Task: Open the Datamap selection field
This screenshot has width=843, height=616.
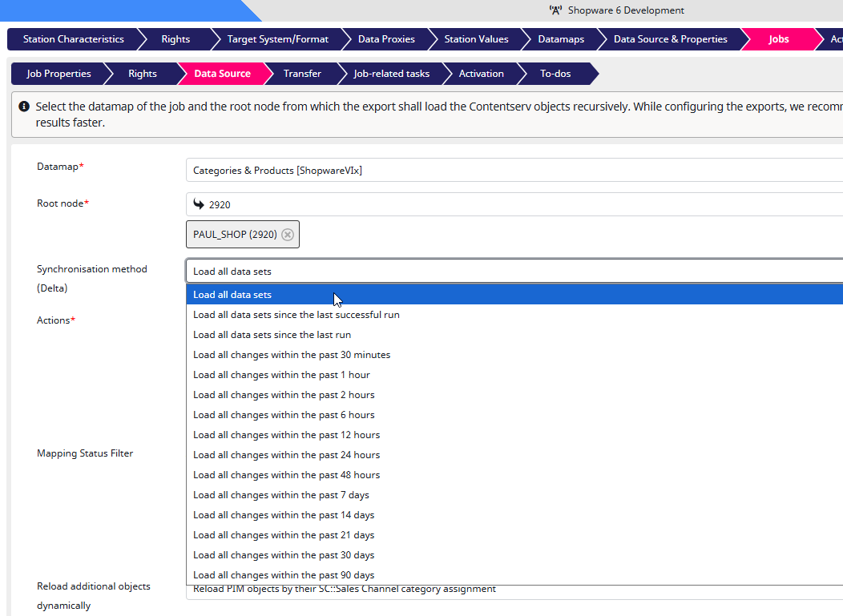Action: tap(513, 170)
